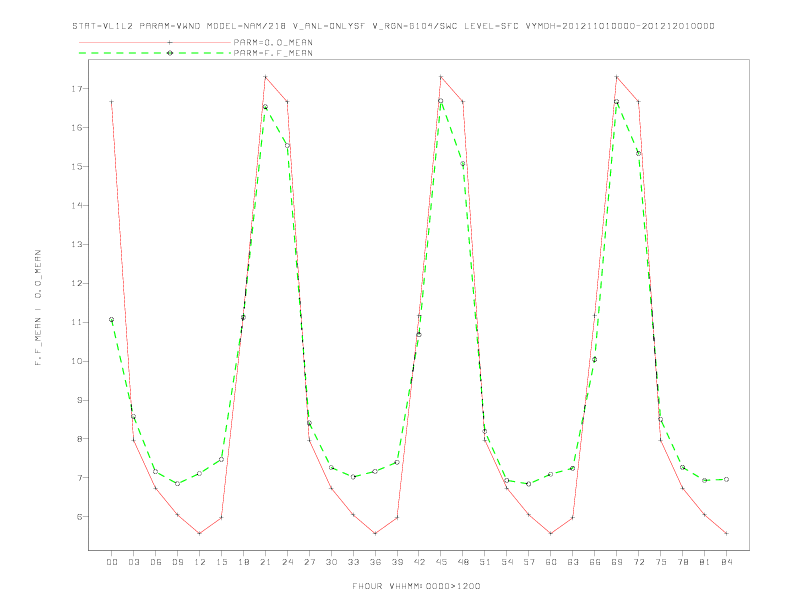Click the FHOUR VHHMM:0000>1200 axis label

coord(416,586)
